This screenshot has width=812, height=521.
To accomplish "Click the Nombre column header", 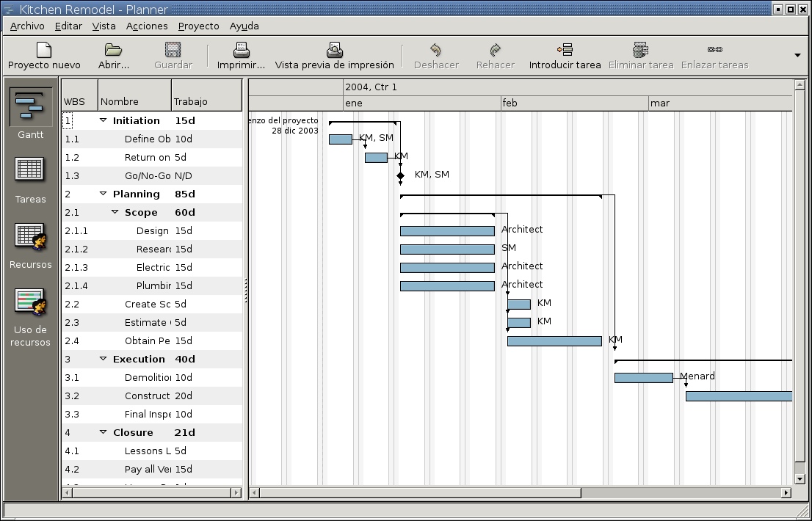I will click(x=134, y=95).
